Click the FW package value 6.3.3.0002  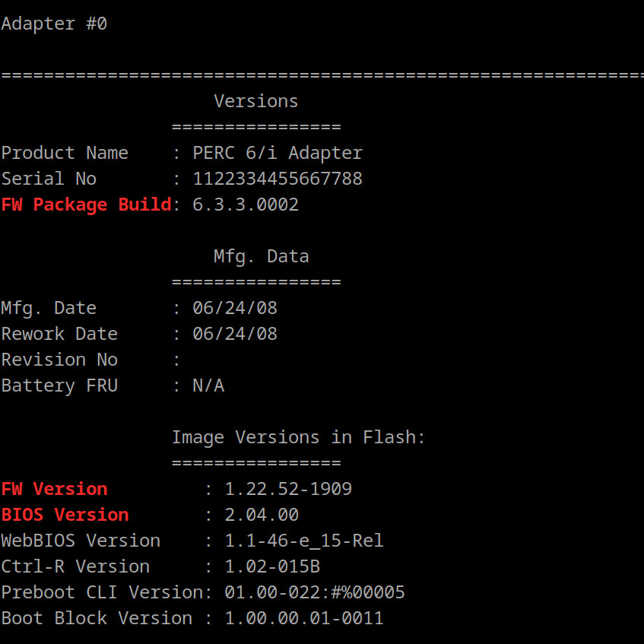coord(246,205)
